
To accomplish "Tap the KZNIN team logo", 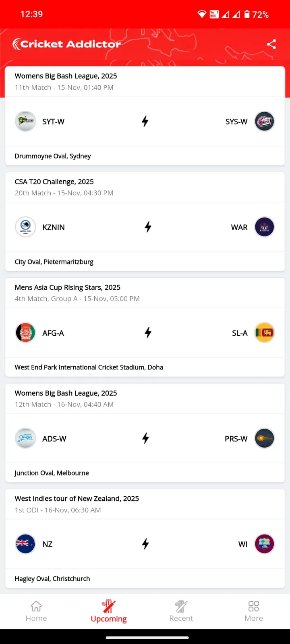I will [25, 227].
